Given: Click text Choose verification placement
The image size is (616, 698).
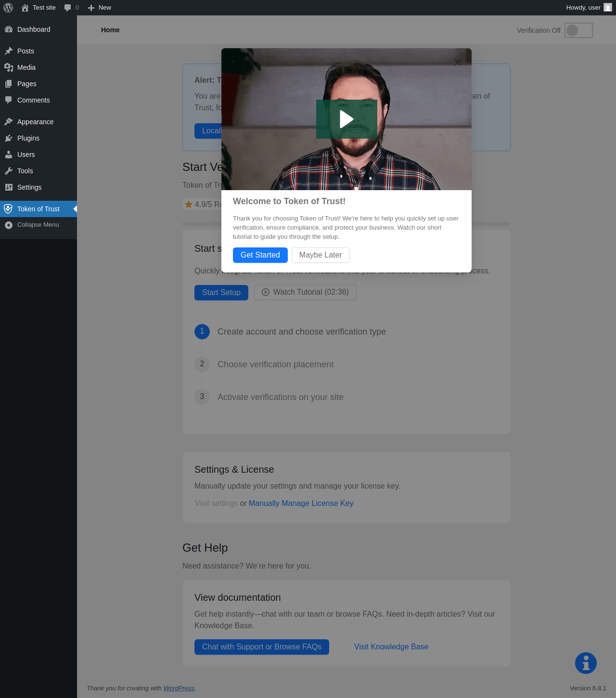Looking at the screenshot, I should (x=275, y=364).
